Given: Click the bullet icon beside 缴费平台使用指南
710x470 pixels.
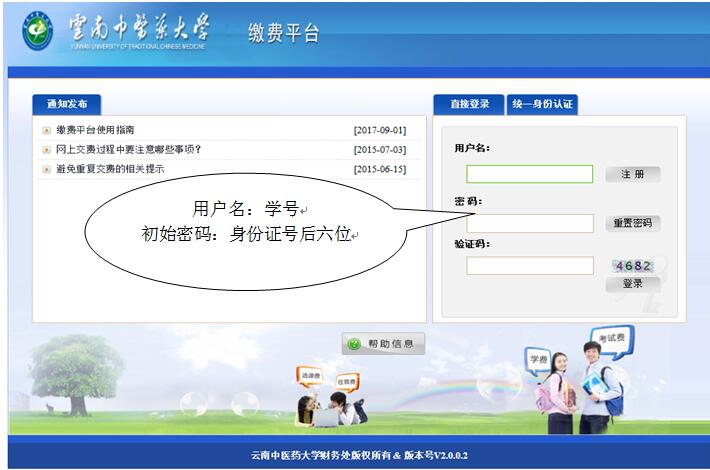Looking at the screenshot, I should click(46, 130).
